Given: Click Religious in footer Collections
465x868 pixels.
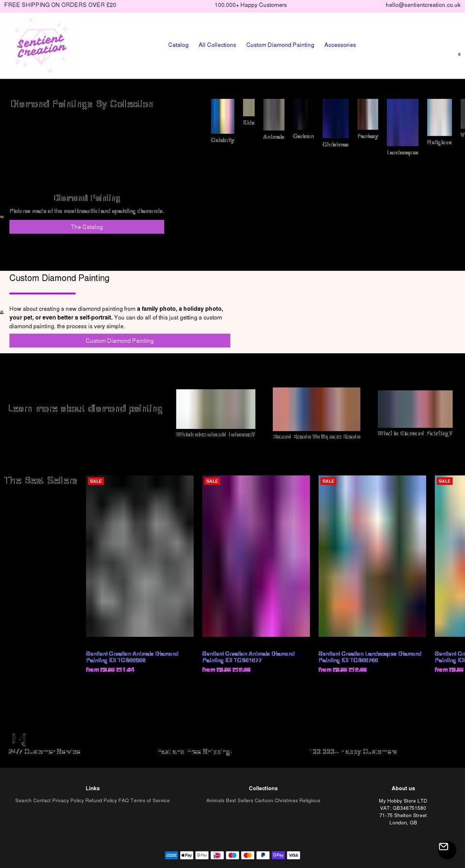Looking at the screenshot, I should coord(310,801).
